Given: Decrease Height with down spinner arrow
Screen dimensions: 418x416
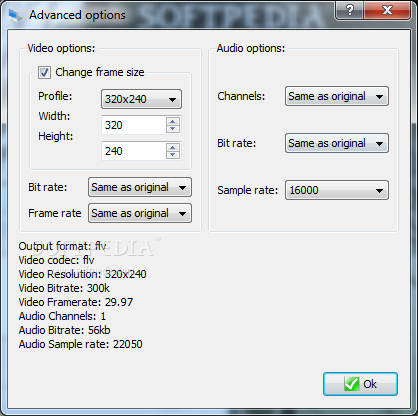Looking at the screenshot, I should pos(173,155).
